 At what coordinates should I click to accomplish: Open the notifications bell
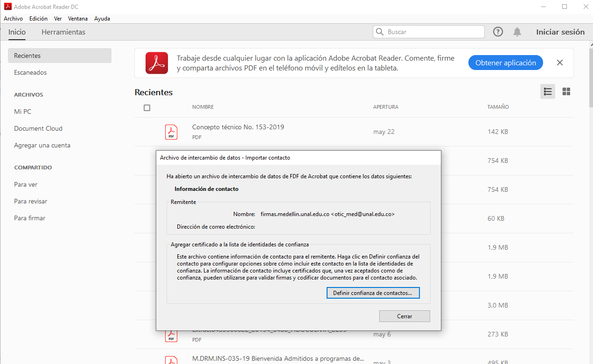click(x=517, y=32)
